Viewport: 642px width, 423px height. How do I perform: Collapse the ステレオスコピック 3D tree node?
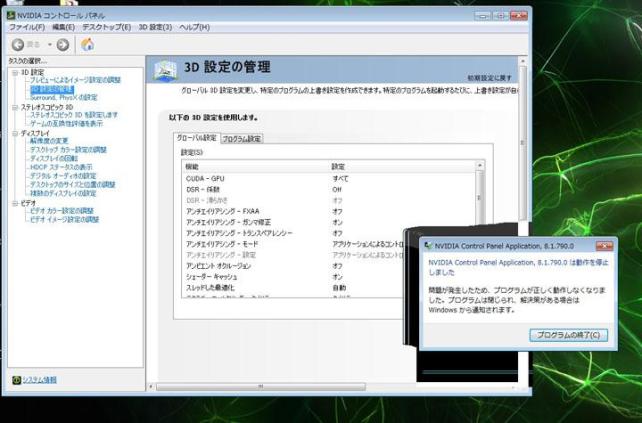pos(15,108)
